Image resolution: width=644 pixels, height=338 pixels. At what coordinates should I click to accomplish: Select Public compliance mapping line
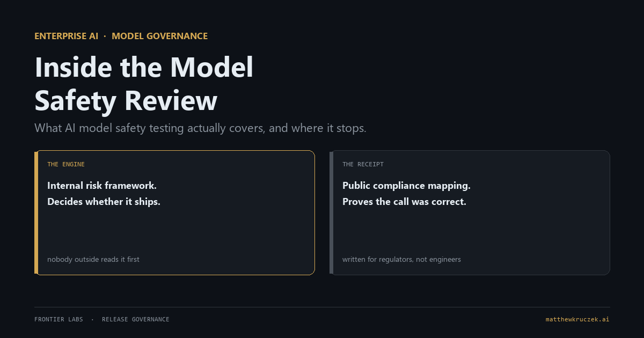[406, 186]
